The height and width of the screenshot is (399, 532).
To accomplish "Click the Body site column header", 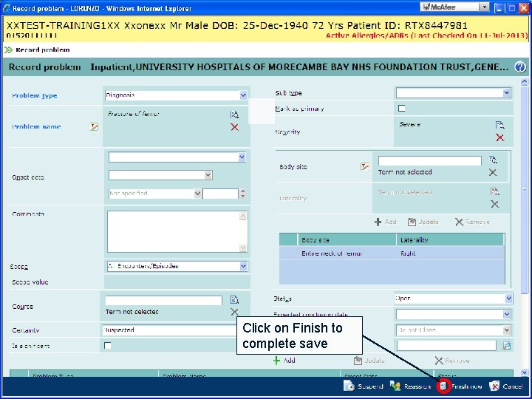I will 347,240.
